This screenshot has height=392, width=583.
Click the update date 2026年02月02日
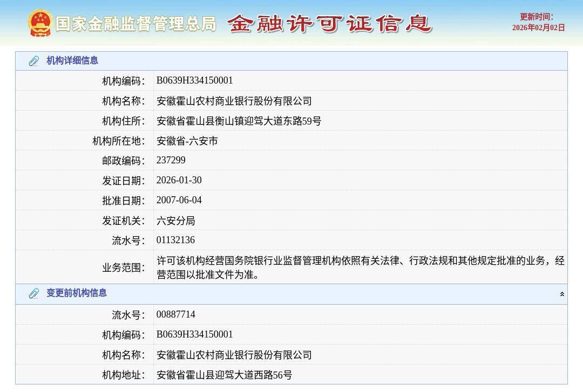tap(538, 28)
